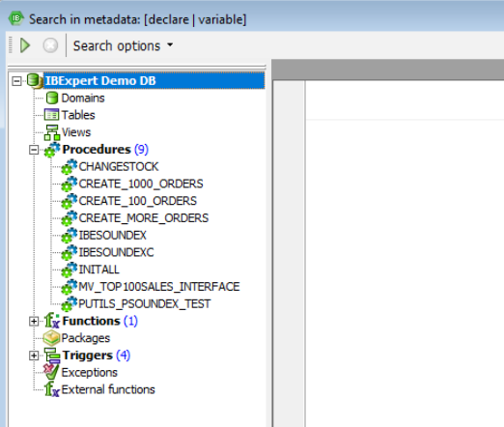504x427 pixels.
Task: Select MV_TOP100SALES_INTERFACE procedure
Action: pyautogui.click(x=159, y=287)
